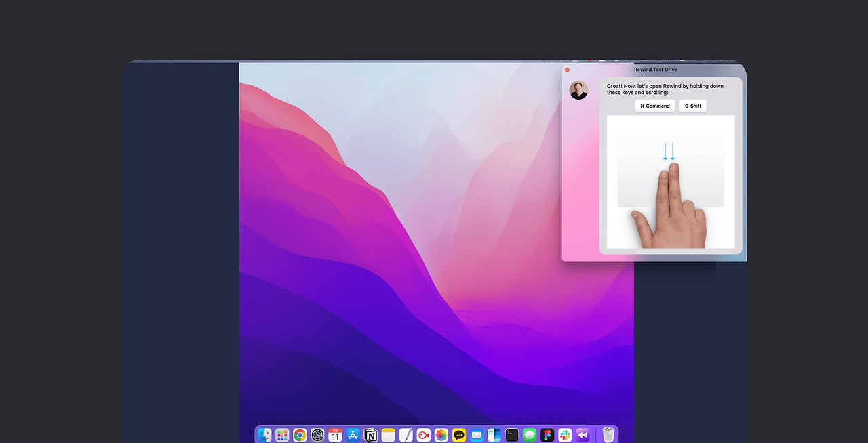Click the presenter avatar in Rewind Test Drive

coord(578,90)
